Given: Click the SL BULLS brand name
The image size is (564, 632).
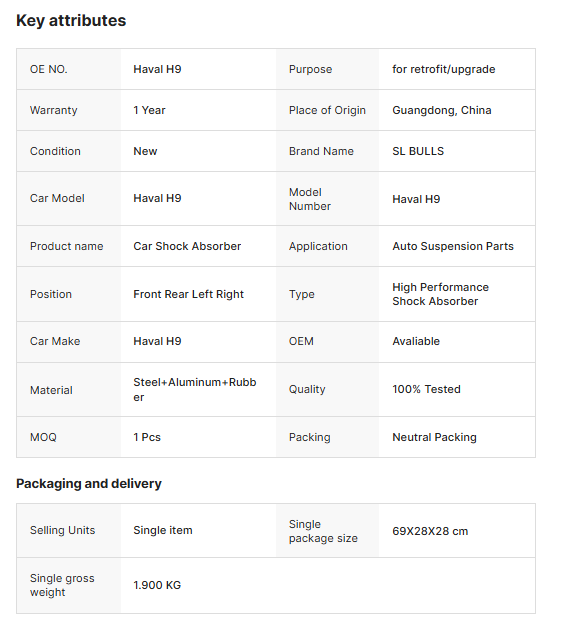Looking at the screenshot, I should click(418, 151).
